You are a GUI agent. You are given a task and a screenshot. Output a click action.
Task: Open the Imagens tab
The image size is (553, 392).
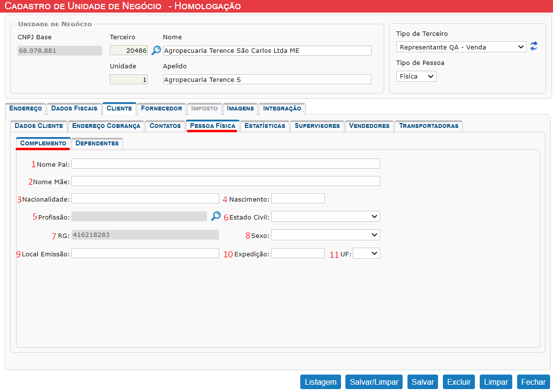pyautogui.click(x=240, y=109)
